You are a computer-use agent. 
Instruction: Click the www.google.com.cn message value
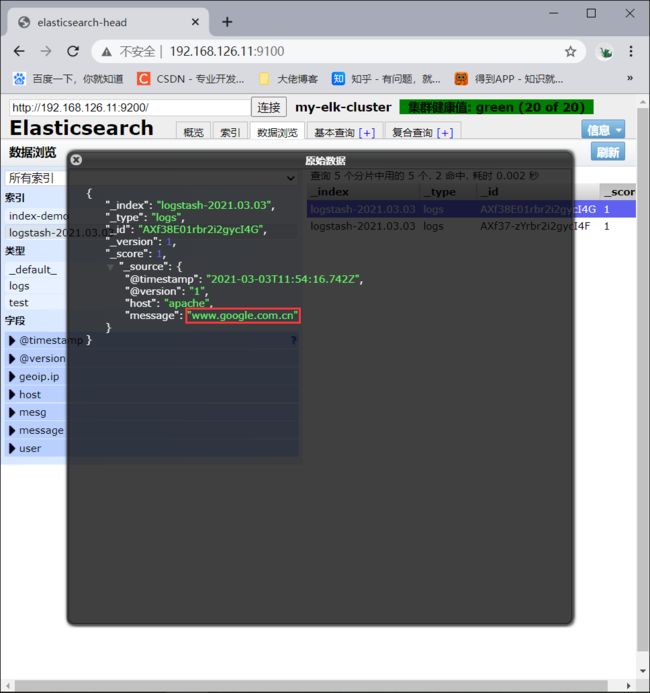(243, 316)
